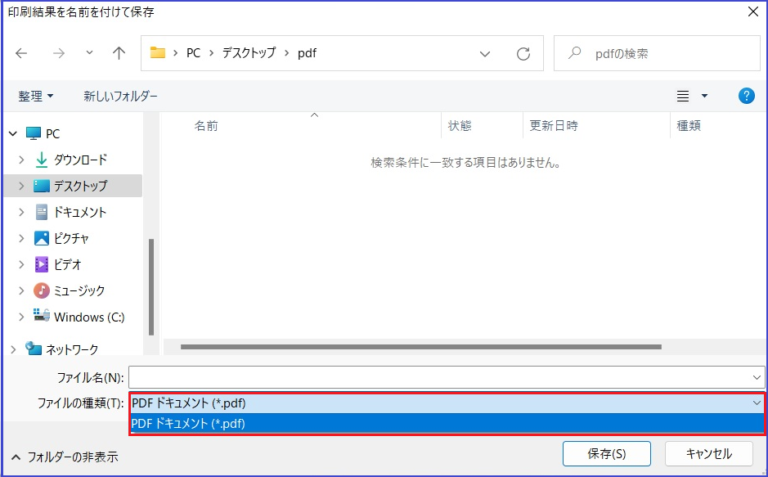Select pdf in the address breadcrumb
Screen dimensions: 768x477
click(x=307, y=53)
